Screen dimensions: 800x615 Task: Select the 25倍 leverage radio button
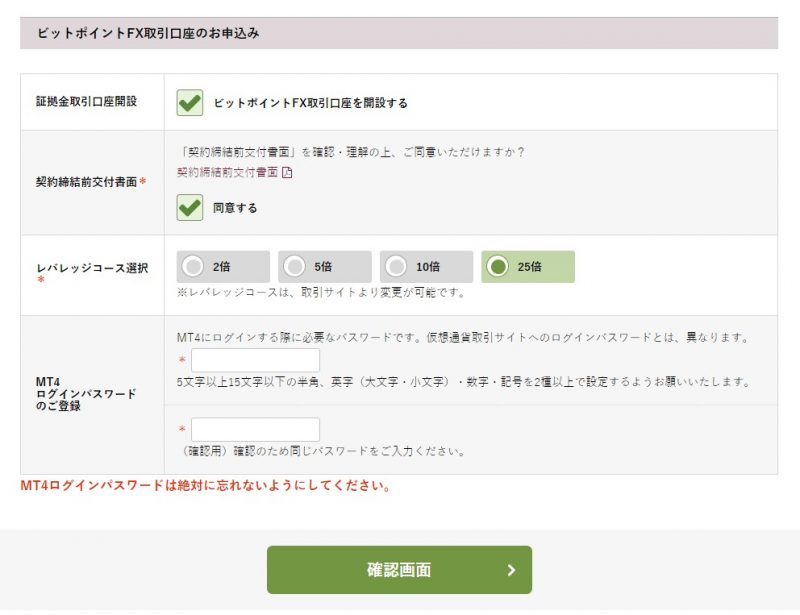point(498,267)
